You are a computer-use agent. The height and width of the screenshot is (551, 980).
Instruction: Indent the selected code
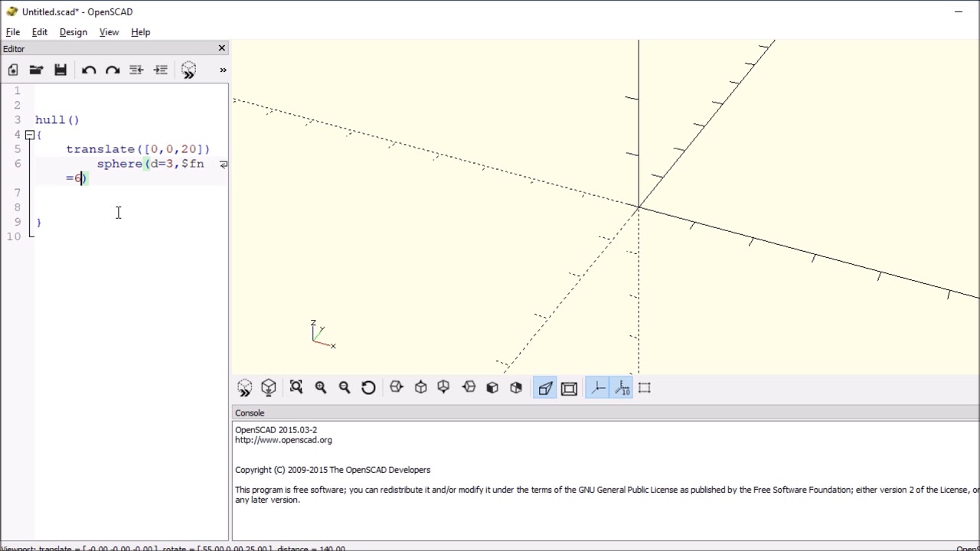(161, 70)
